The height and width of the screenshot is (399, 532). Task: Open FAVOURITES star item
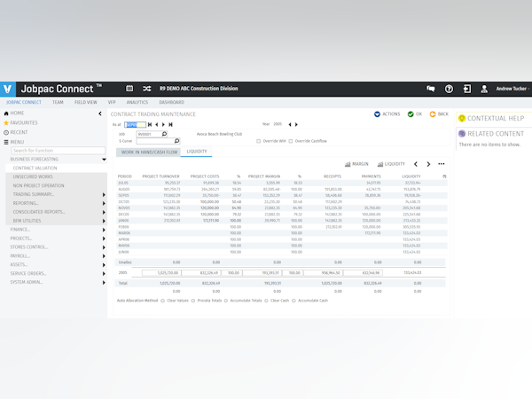click(x=20, y=123)
